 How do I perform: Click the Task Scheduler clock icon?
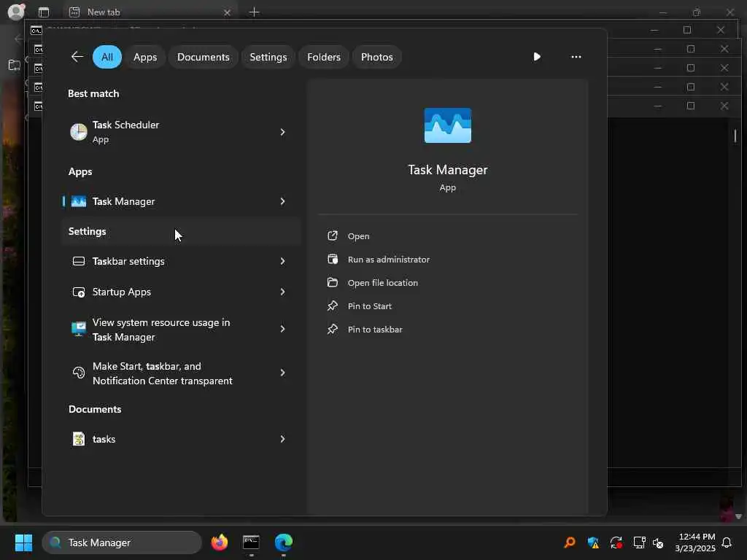click(79, 132)
